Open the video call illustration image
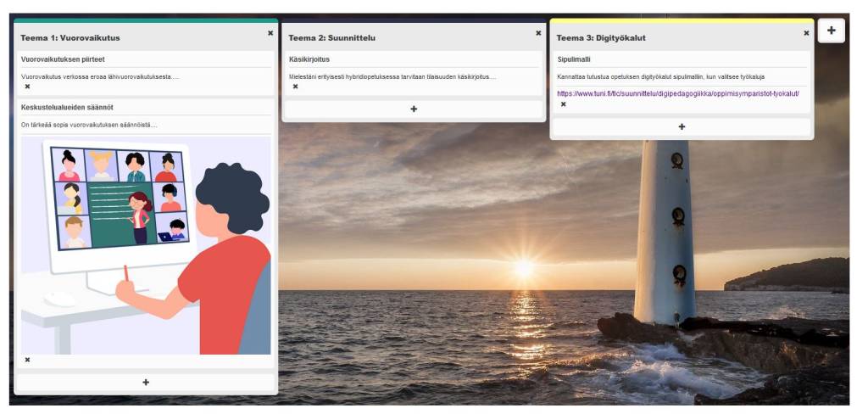 pyautogui.click(x=146, y=246)
